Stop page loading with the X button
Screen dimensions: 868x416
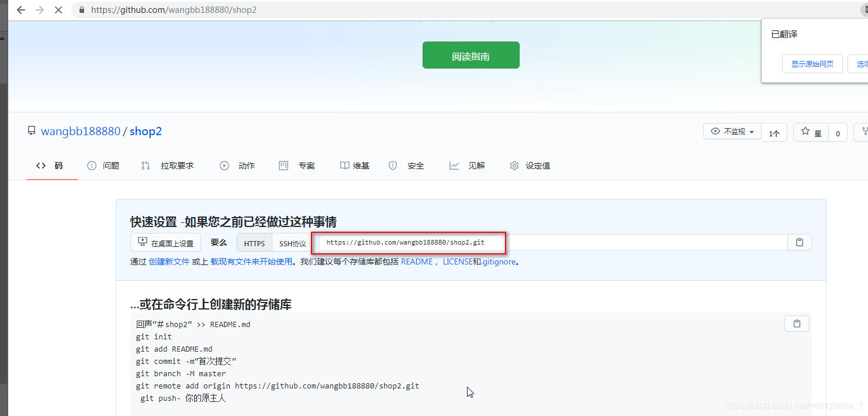[x=59, y=10]
